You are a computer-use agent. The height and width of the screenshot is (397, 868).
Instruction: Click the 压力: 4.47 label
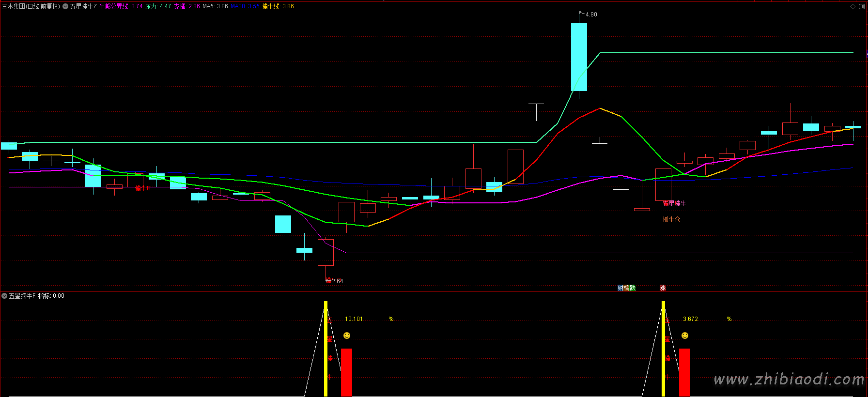(x=158, y=6)
